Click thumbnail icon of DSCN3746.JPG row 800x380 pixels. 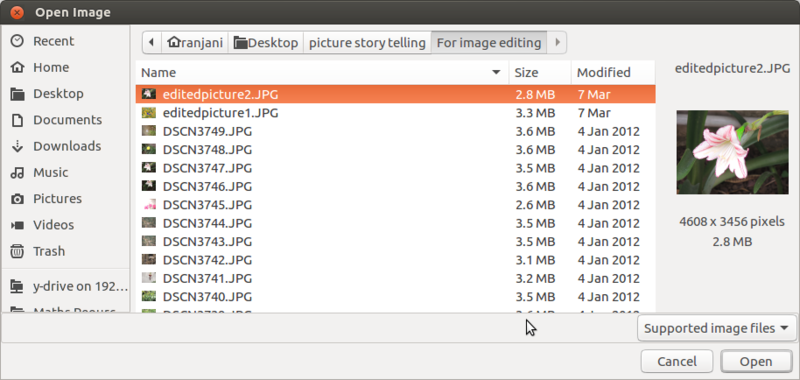148,186
